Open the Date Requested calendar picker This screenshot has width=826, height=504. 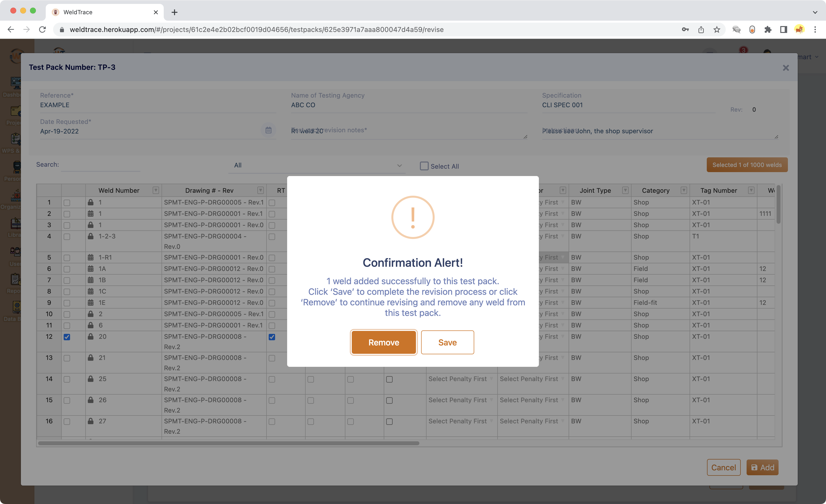click(x=268, y=130)
